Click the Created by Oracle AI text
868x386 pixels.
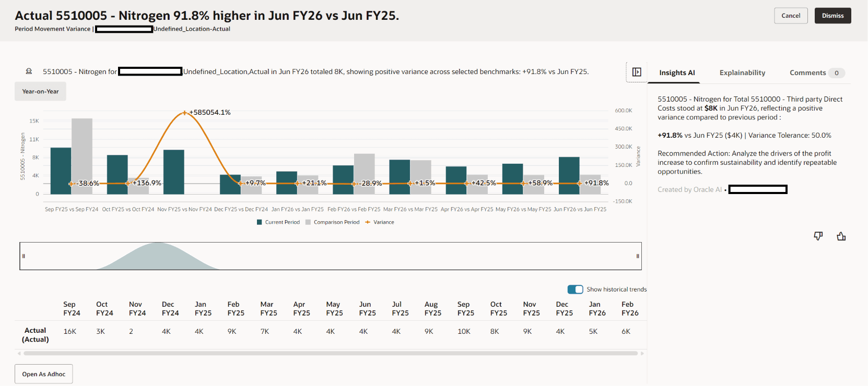[689, 189]
